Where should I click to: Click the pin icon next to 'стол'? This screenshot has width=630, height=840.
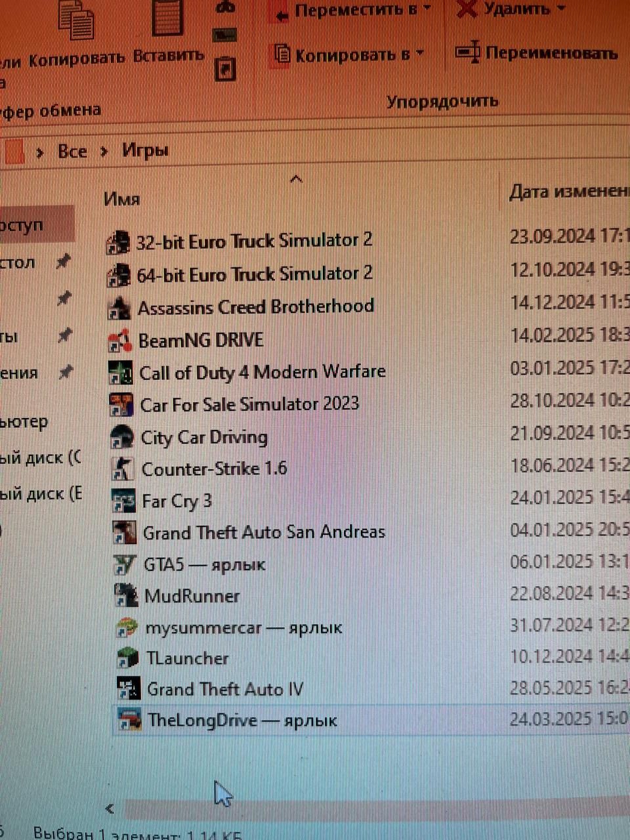[x=63, y=262]
